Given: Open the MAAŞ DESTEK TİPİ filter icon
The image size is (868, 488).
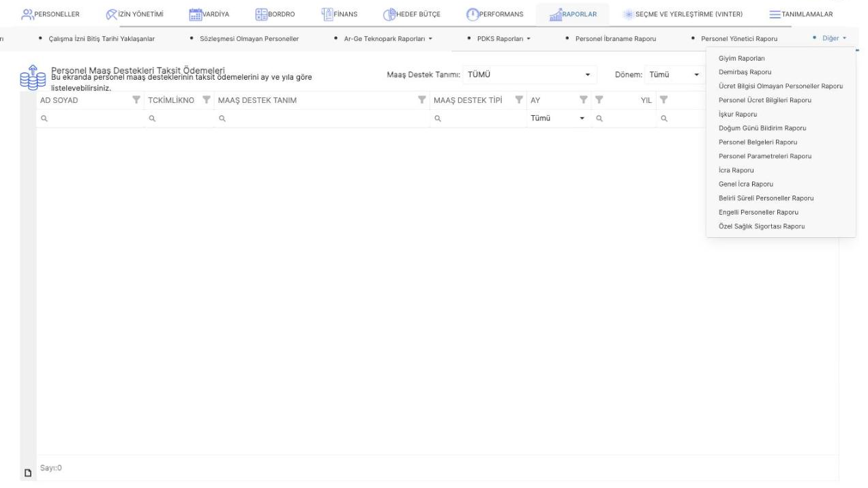Looking at the screenshot, I should [x=519, y=101].
